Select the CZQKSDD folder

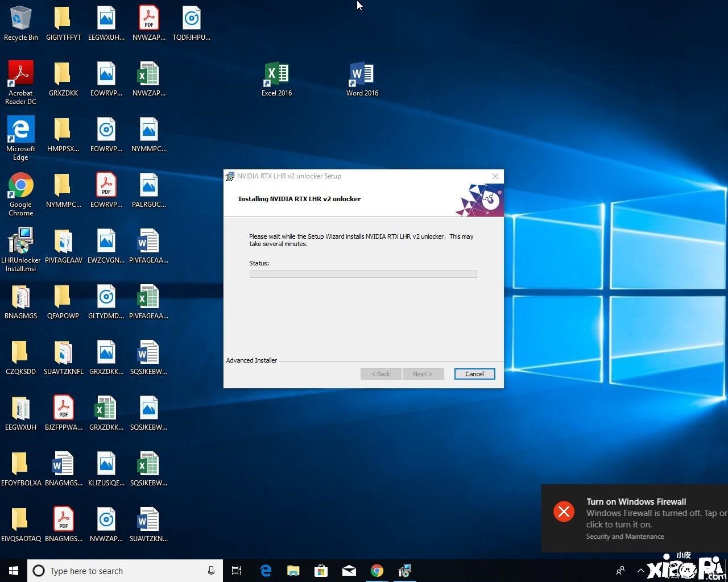pyautogui.click(x=21, y=357)
